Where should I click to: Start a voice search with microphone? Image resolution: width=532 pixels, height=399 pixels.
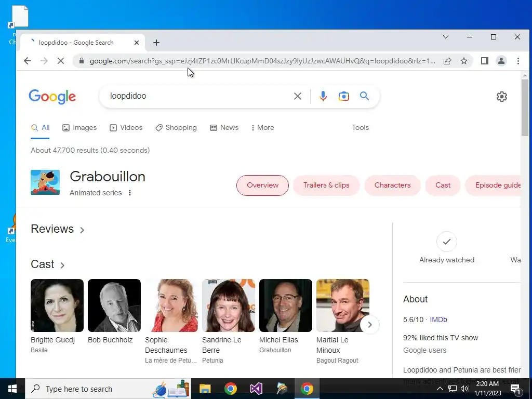(323, 96)
